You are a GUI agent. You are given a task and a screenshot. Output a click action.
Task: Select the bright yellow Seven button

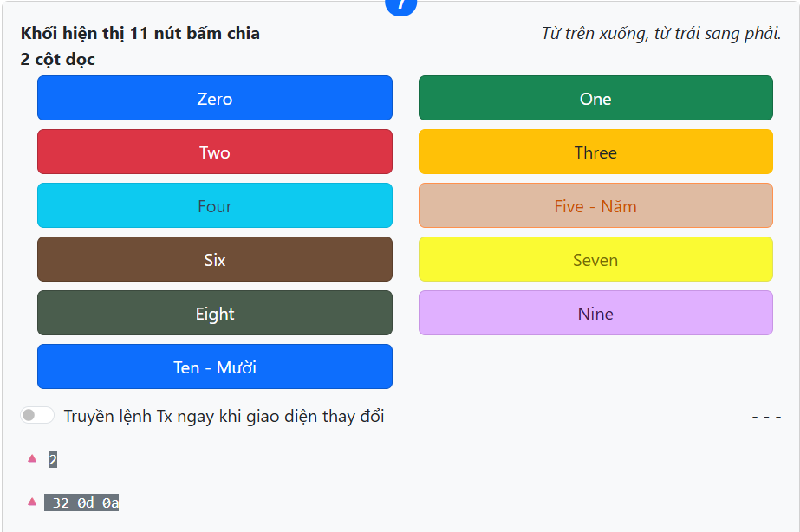coord(595,259)
